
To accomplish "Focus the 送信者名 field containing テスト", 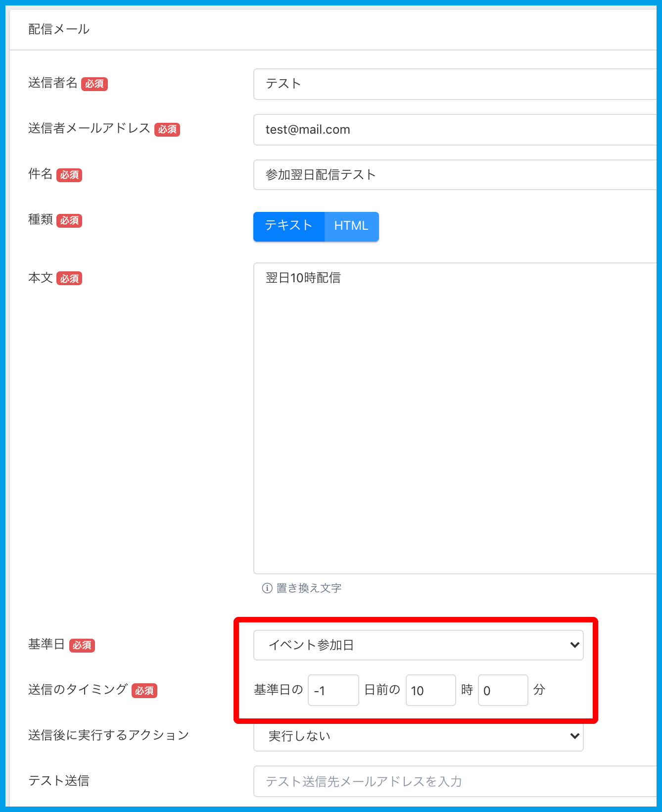I will click(455, 84).
